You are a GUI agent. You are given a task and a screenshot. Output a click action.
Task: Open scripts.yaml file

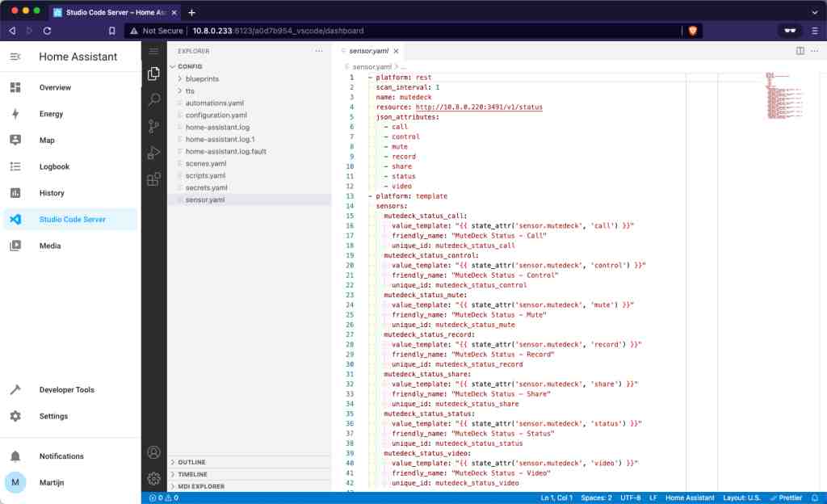pos(249,175)
